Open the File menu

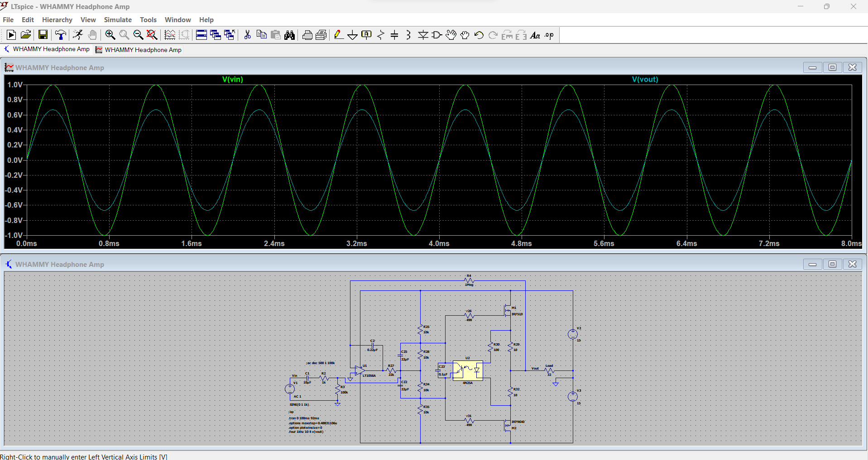8,20
